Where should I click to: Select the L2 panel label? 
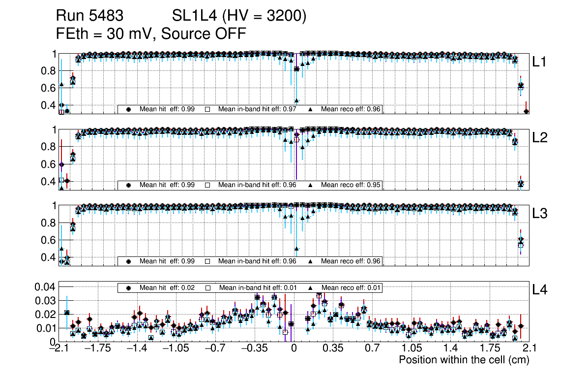point(540,138)
